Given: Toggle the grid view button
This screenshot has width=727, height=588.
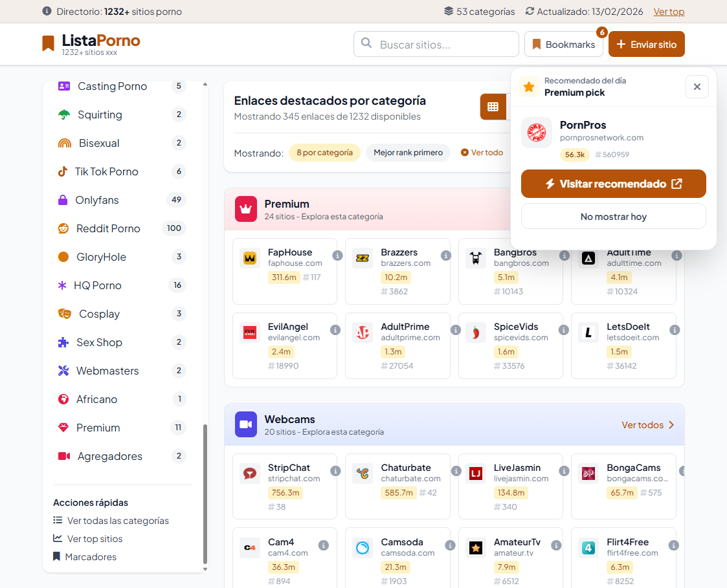Looking at the screenshot, I should tap(493, 107).
